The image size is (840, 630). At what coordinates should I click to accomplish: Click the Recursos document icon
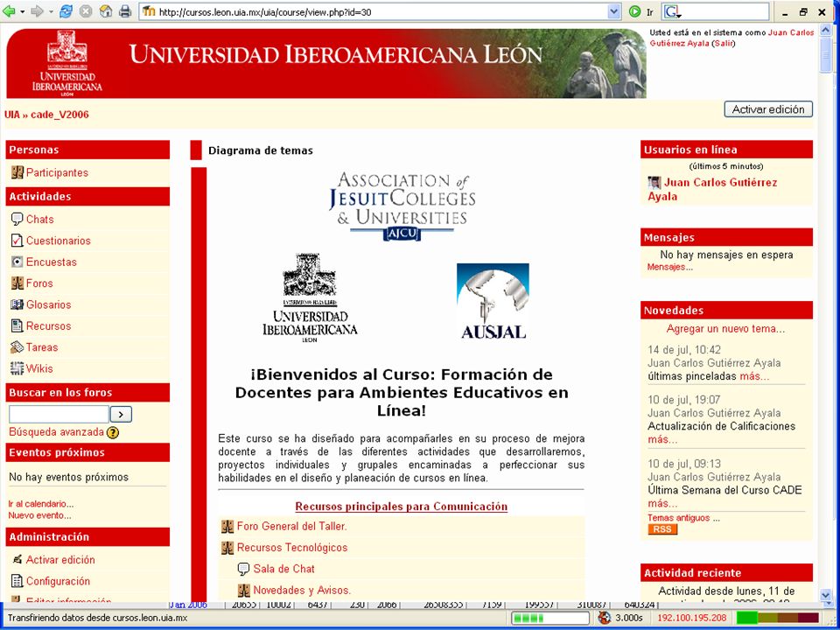point(17,325)
